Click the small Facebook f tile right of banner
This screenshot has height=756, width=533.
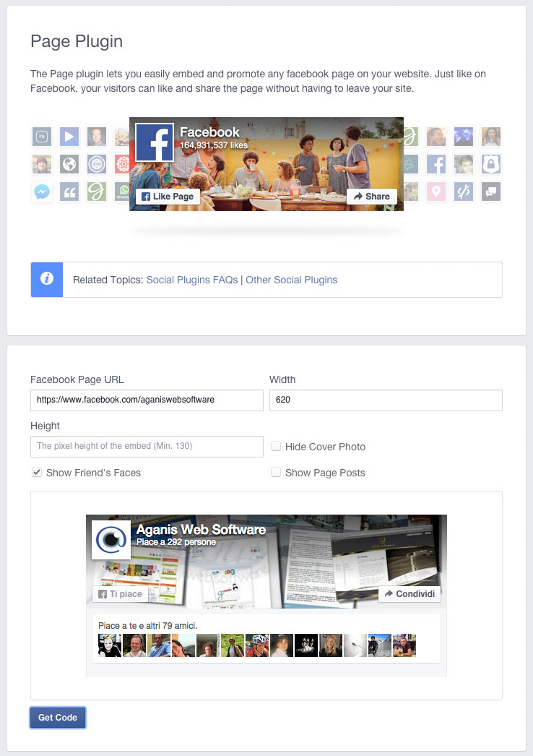click(x=436, y=164)
